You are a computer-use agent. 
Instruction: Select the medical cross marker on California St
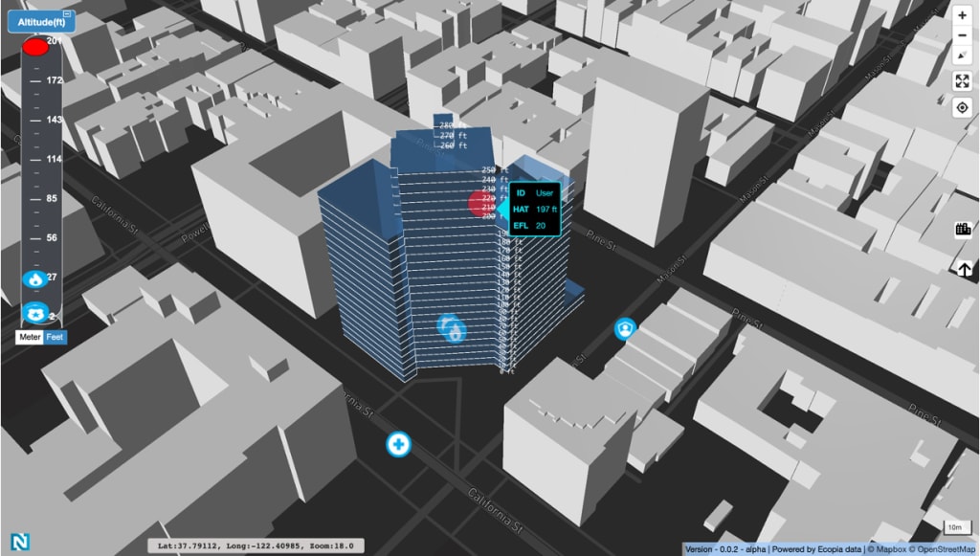399,444
